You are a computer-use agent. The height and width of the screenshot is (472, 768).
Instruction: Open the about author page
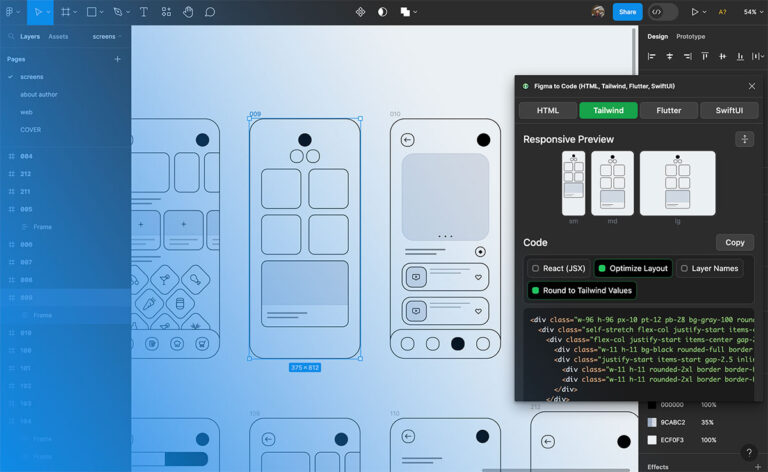pos(39,94)
